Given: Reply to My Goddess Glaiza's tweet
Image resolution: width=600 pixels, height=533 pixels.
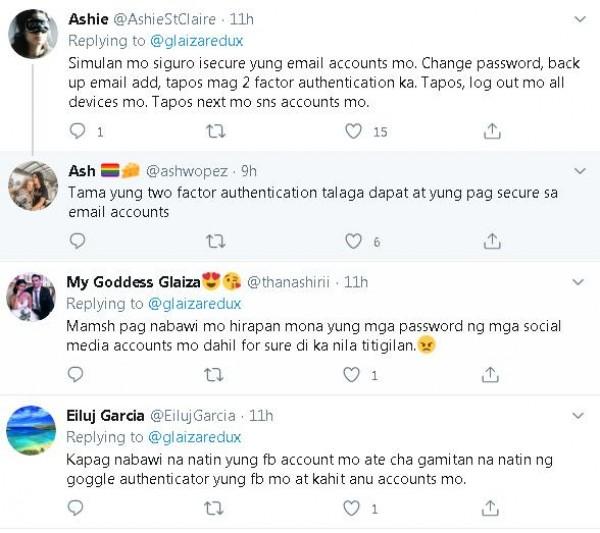Looking at the screenshot, I should click(x=78, y=374).
